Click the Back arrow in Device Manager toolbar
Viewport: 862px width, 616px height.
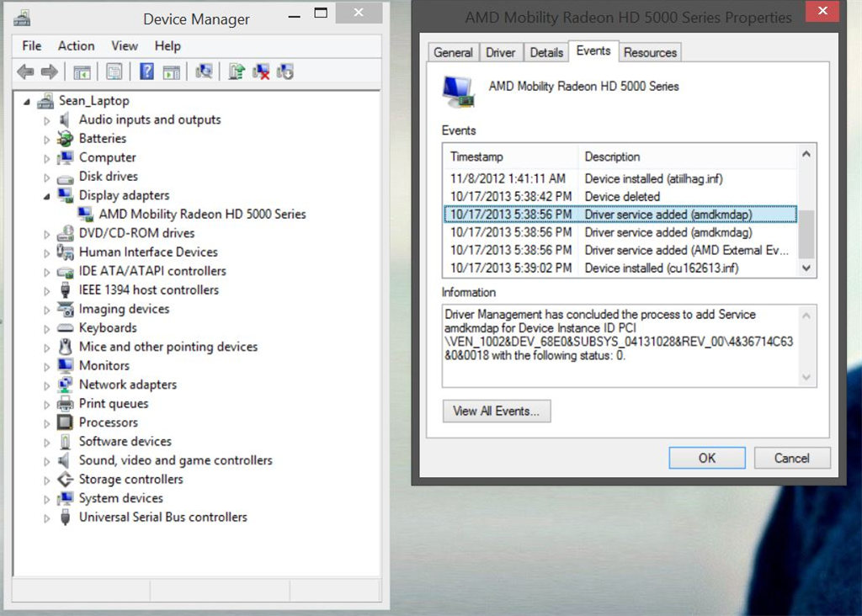pyautogui.click(x=25, y=72)
